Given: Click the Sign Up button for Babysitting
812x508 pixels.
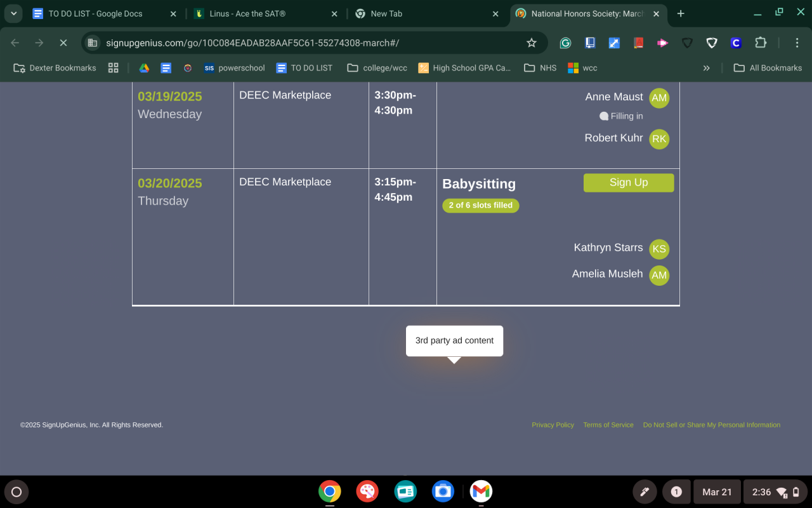Looking at the screenshot, I should (629, 182).
